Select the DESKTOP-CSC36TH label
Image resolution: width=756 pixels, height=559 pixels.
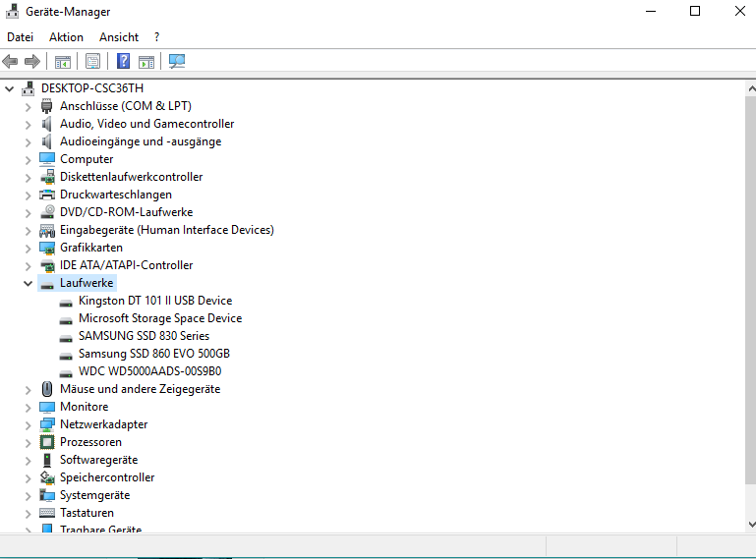[92, 88]
